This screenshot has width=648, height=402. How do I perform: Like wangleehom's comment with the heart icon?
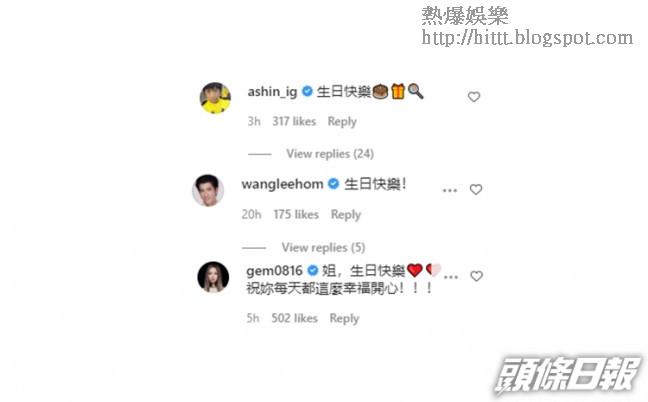tap(476, 189)
